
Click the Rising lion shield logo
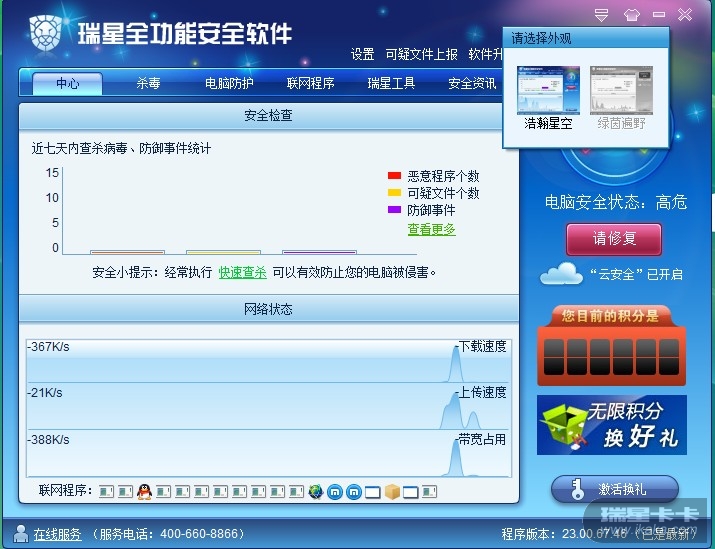point(46,33)
